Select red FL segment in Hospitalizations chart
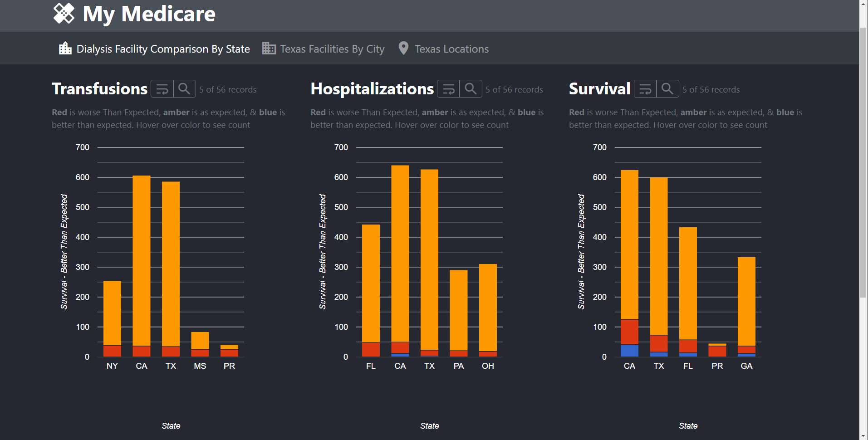The width and height of the screenshot is (868, 440). coord(371,349)
